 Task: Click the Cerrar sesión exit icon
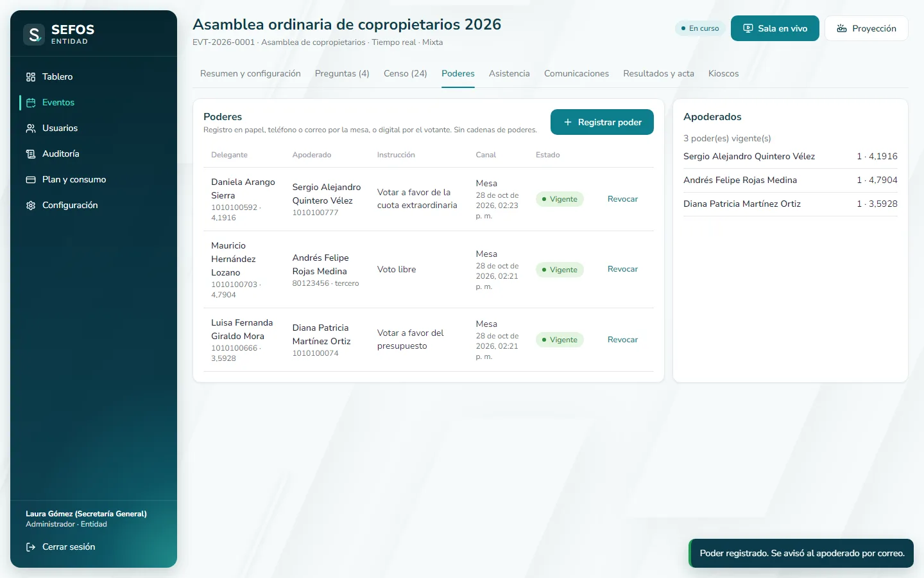pos(31,547)
